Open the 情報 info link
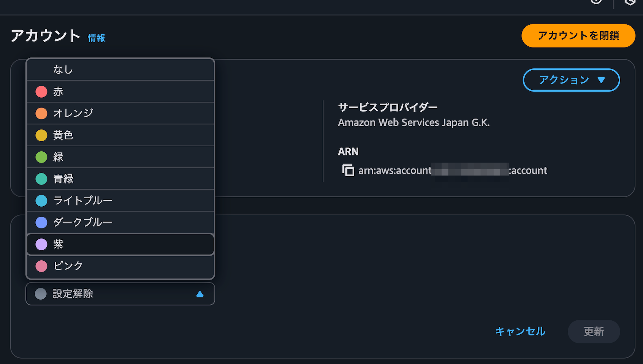This screenshot has width=643, height=364. point(97,38)
